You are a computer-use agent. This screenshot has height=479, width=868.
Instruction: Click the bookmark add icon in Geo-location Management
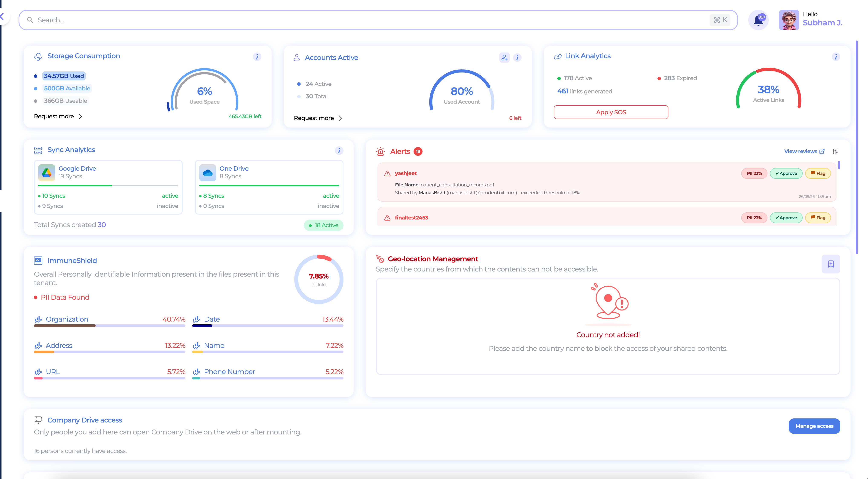pyautogui.click(x=831, y=264)
